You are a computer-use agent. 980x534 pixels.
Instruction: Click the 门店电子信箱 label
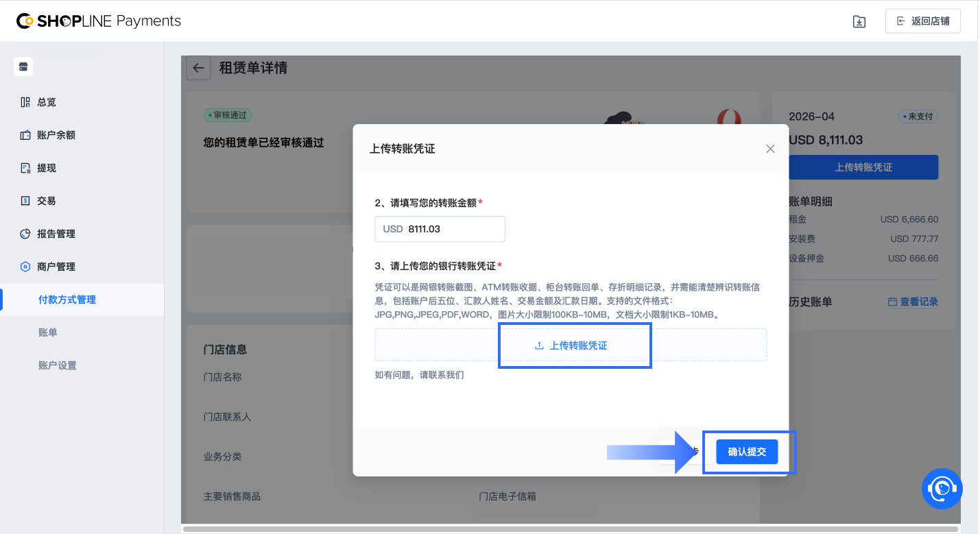coord(507,496)
